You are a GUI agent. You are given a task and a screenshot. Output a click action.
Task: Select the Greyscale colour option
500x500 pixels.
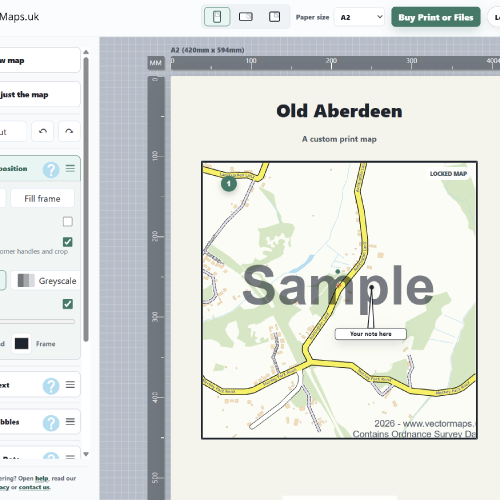(46, 281)
